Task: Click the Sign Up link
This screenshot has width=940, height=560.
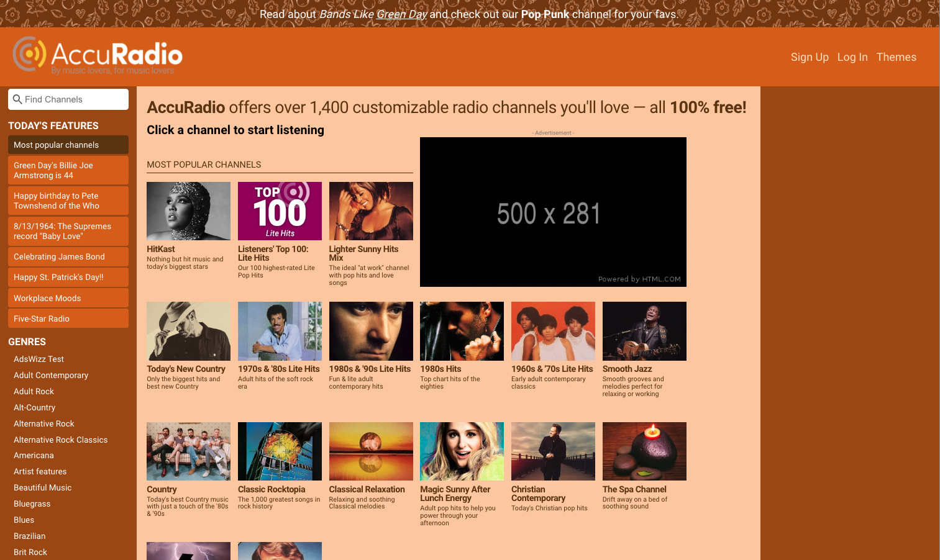Action: pos(810,57)
